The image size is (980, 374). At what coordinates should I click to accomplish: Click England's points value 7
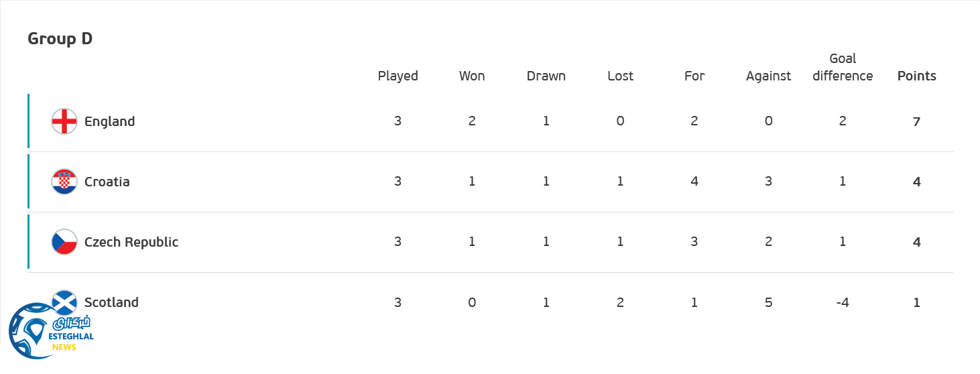(x=916, y=121)
